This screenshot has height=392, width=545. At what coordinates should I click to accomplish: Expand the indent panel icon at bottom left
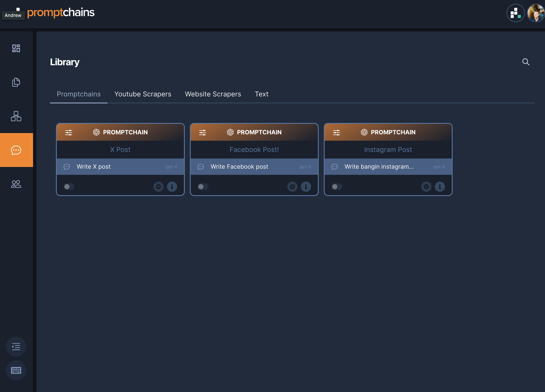16,347
